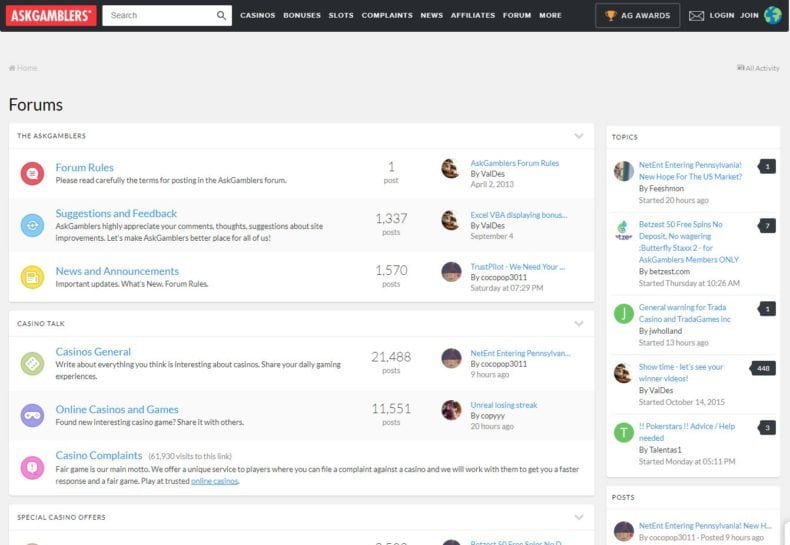This screenshot has width=790, height=545.
Task: Open the All Activity link
Action: point(758,68)
